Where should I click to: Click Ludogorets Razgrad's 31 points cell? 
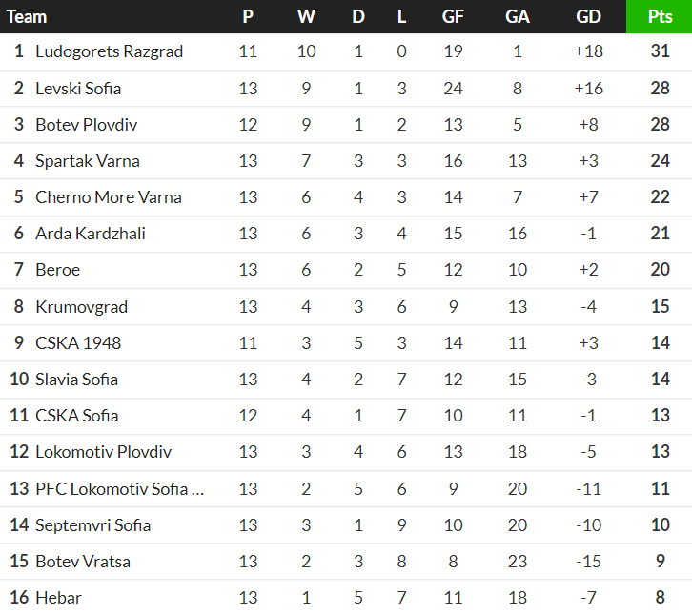click(x=660, y=51)
